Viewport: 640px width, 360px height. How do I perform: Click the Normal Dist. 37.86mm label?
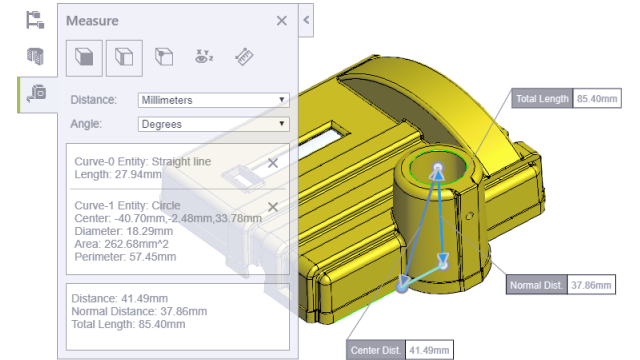click(561, 285)
